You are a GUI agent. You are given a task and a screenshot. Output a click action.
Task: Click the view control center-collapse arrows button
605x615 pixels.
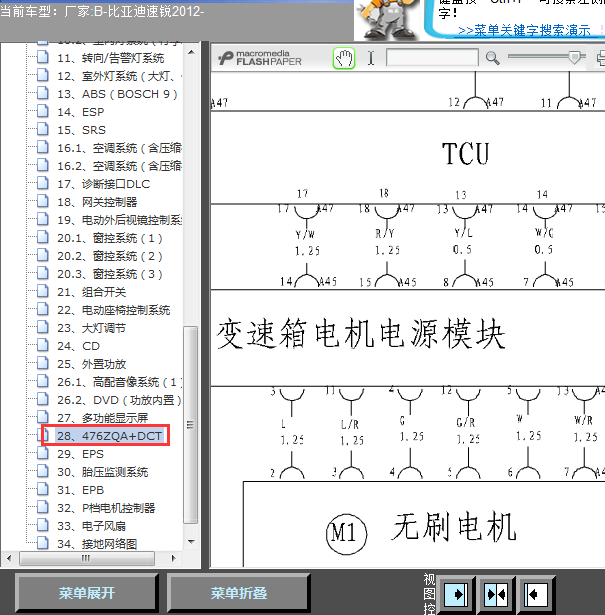click(x=496, y=595)
